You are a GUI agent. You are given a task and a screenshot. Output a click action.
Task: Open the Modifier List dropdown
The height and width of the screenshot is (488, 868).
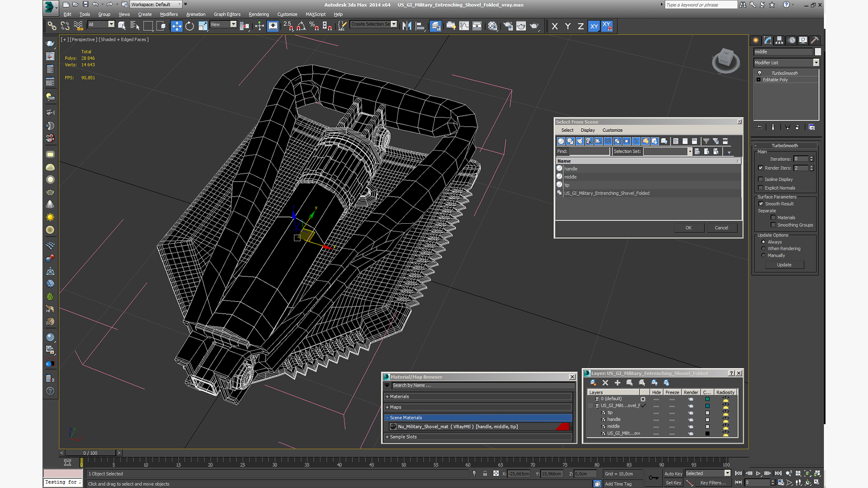pos(816,62)
